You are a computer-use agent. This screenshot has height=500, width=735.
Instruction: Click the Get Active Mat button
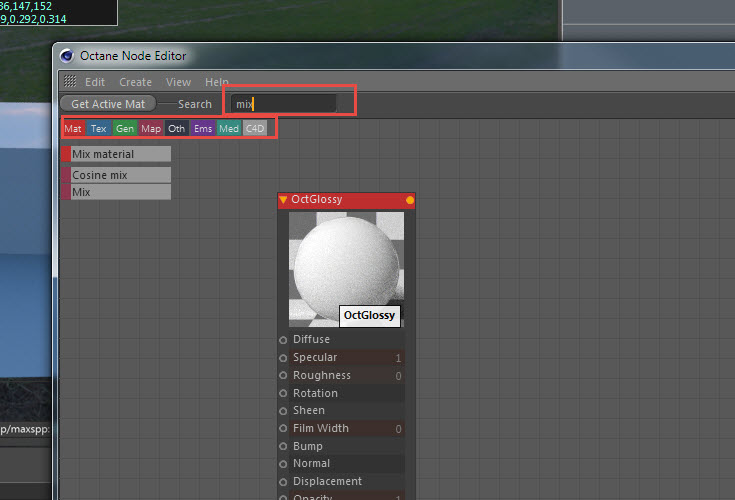coord(108,104)
